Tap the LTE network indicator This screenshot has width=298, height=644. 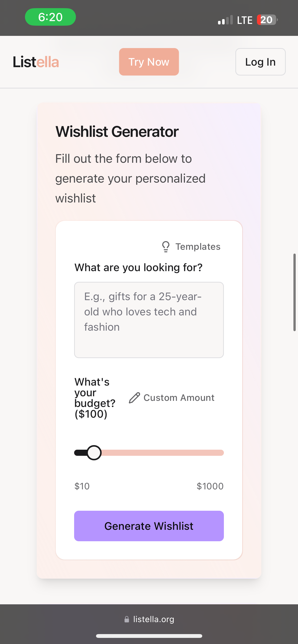click(245, 20)
